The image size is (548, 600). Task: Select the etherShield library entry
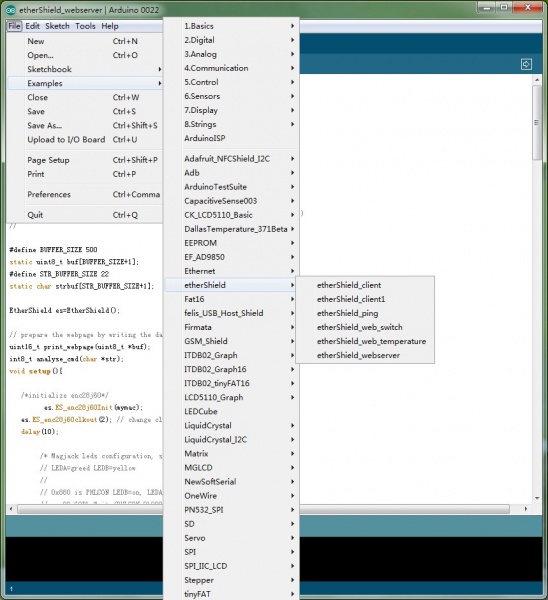pos(232,285)
